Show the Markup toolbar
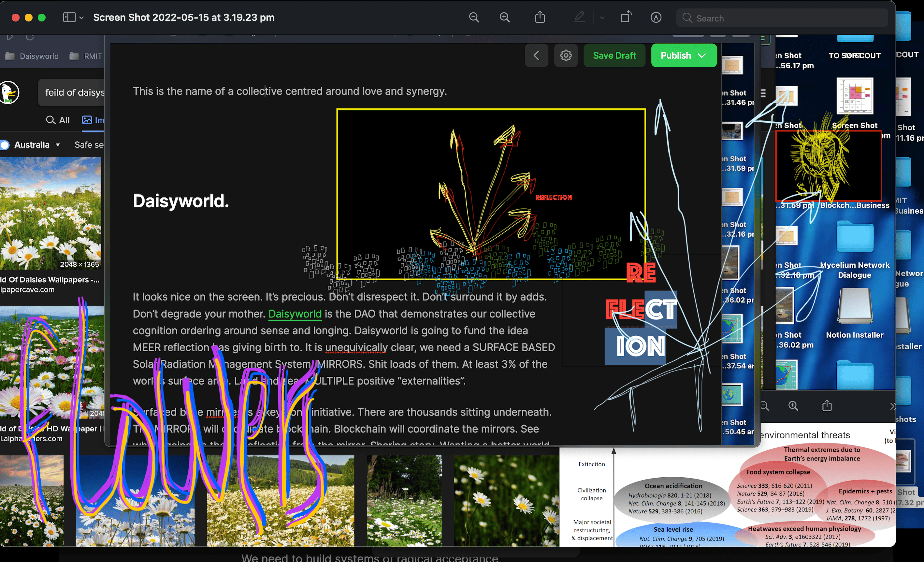 click(656, 17)
